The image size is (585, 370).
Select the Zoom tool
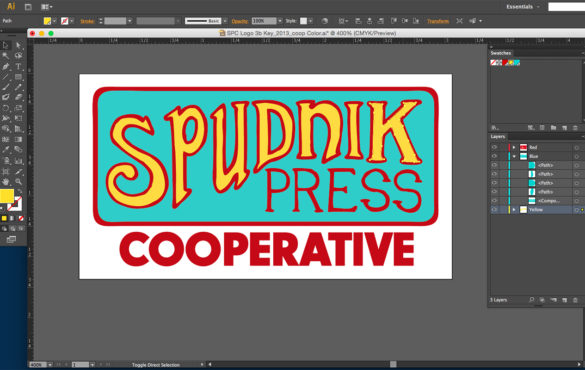[18, 182]
